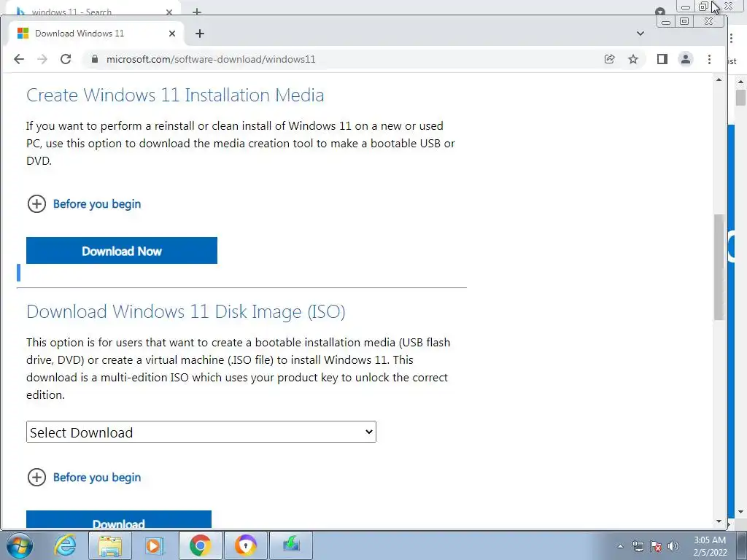Open Windows Media Player on taskbar
Viewport: 747px width, 560px height.
pos(154,545)
